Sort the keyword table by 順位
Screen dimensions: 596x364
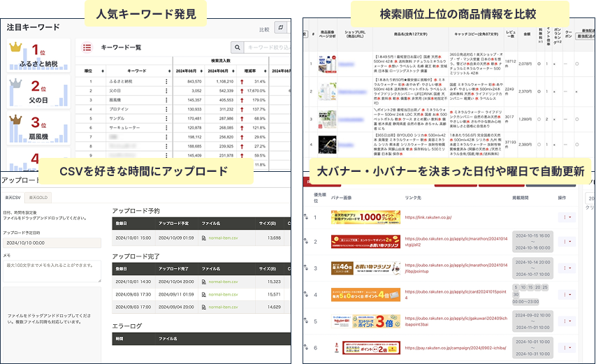(103, 71)
